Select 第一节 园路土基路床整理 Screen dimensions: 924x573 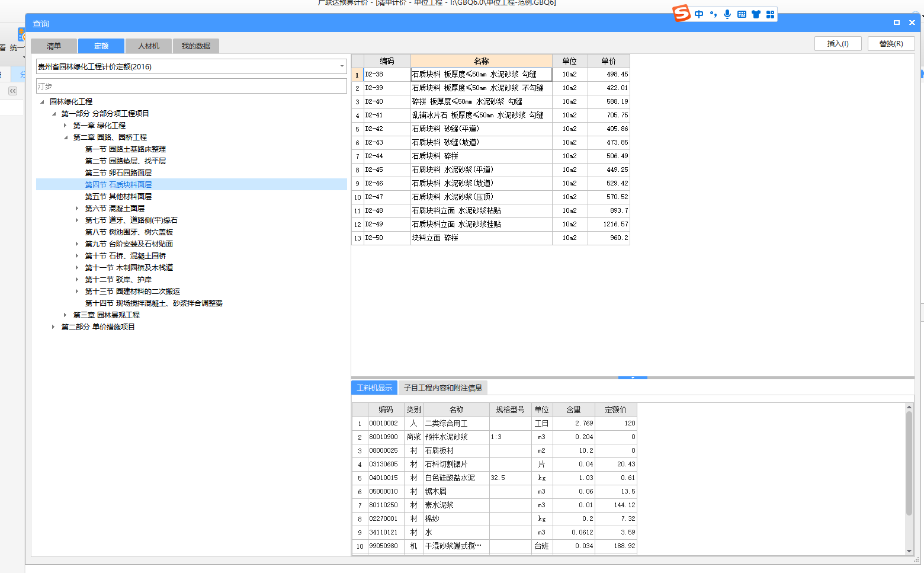pyautogui.click(x=126, y=149)
